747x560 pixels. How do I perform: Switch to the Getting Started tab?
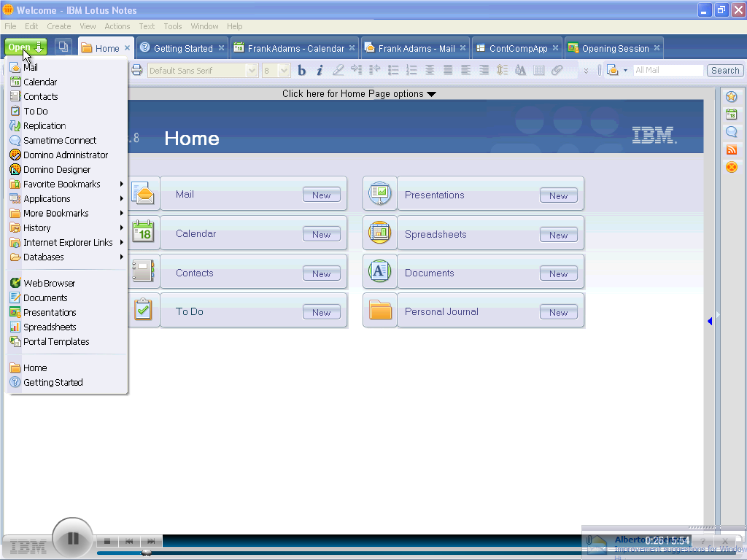[x=183, y=49]
